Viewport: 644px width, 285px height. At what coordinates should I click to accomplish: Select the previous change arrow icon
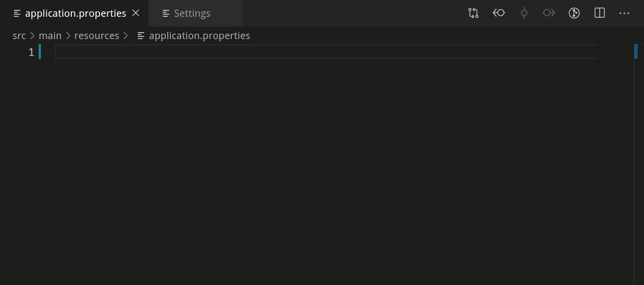click(x=499, y=13)
